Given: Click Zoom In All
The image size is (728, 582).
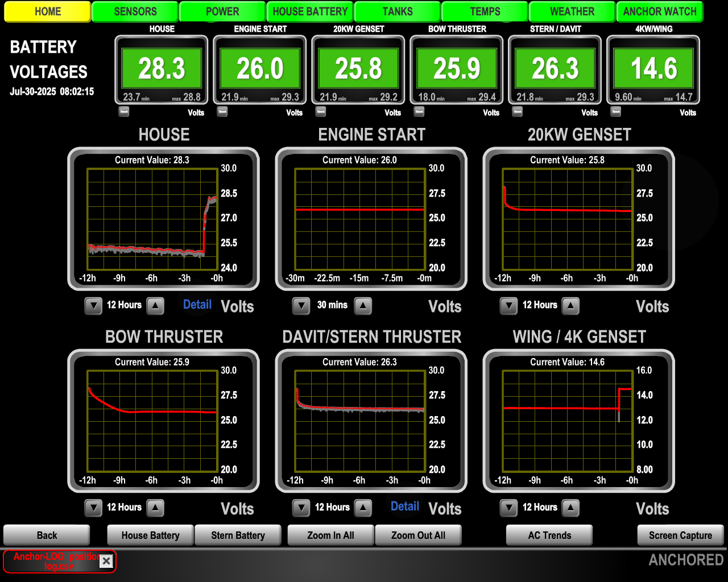Looking at the screenshot, I should (331, 535).
